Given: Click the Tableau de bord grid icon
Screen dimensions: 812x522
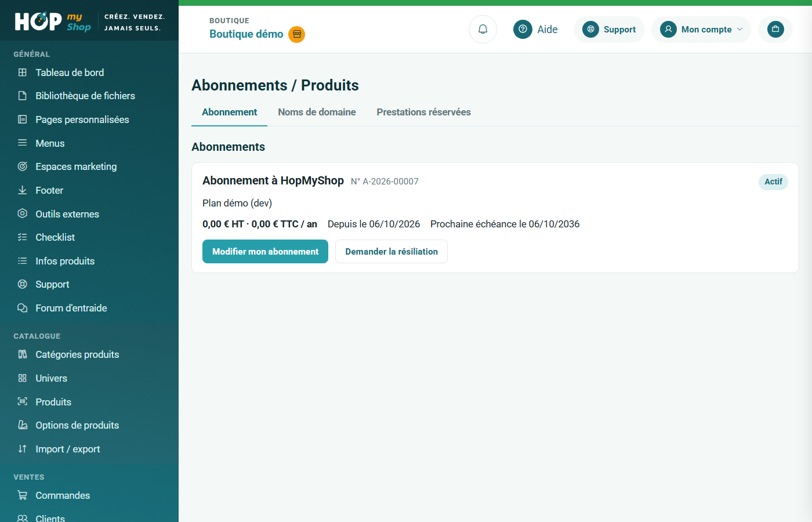Looking at the screenshot, I should (23, 72).
